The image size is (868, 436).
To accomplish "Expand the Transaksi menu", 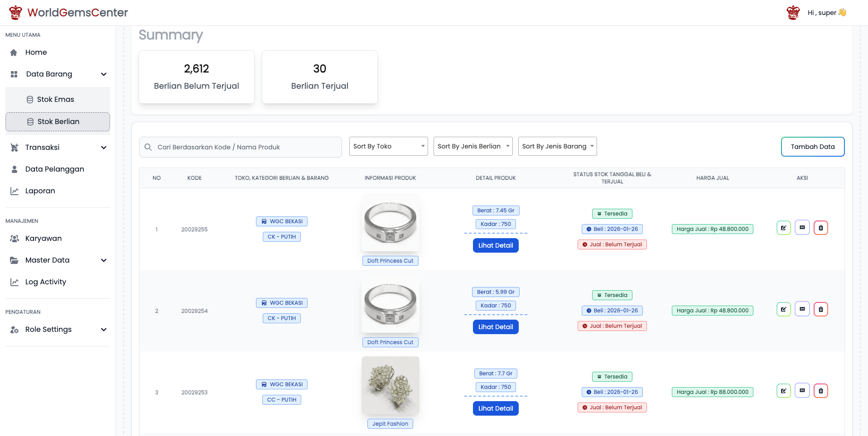I will pos(104,148).
